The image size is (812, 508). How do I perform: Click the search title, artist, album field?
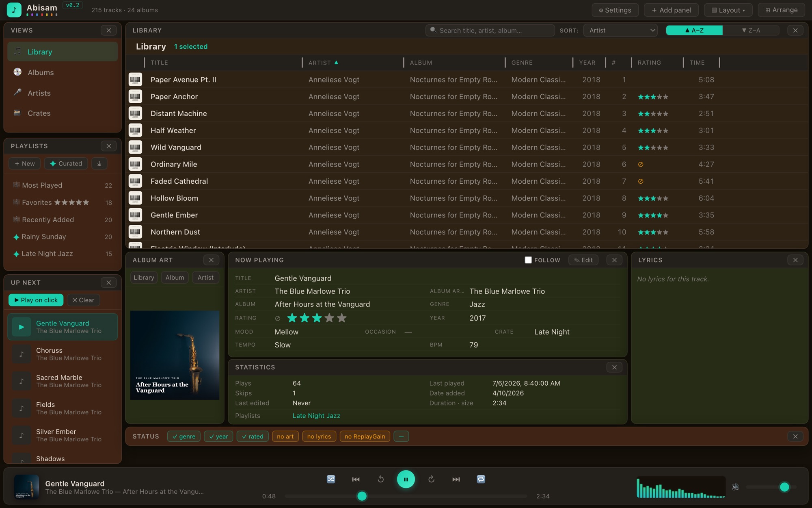point(490,30)
